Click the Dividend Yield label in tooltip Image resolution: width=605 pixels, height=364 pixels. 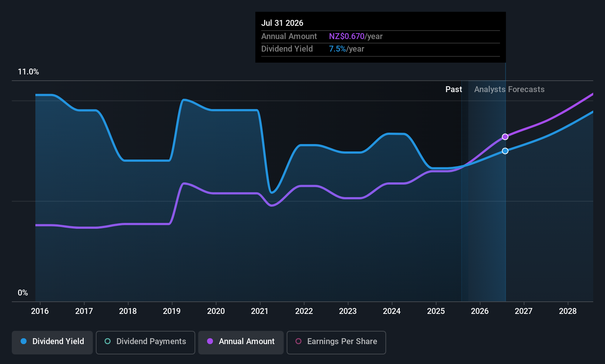(287, 49)
